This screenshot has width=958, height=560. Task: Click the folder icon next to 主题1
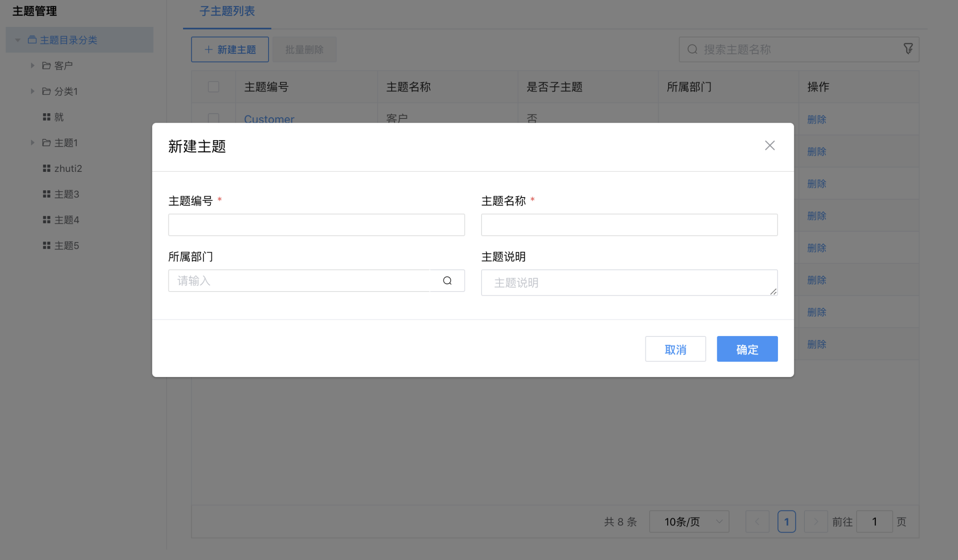tap(46, 142)
